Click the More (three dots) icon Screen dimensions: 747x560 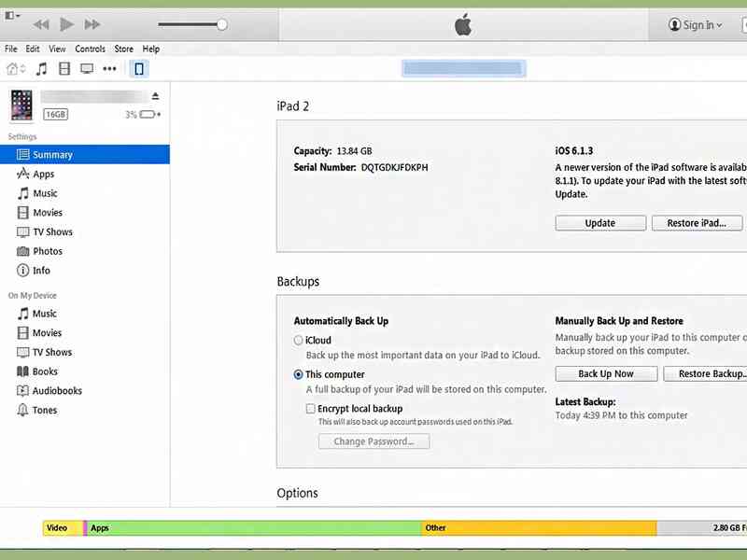[x=109, y=69]
